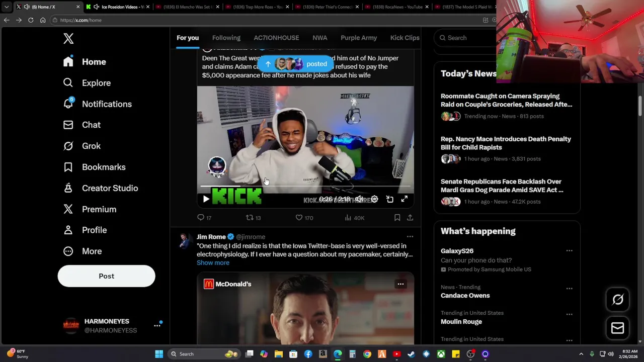
Task: Open the NWA timeline tab
Action: 319,38
